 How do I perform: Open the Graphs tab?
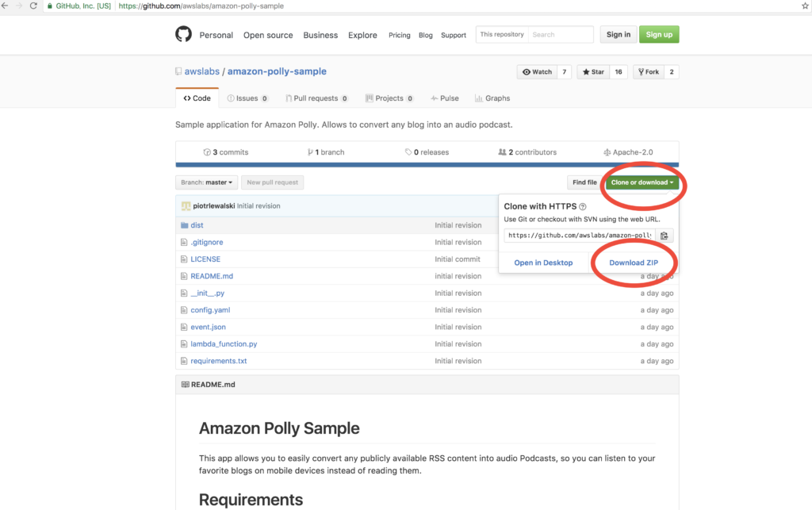492,98
